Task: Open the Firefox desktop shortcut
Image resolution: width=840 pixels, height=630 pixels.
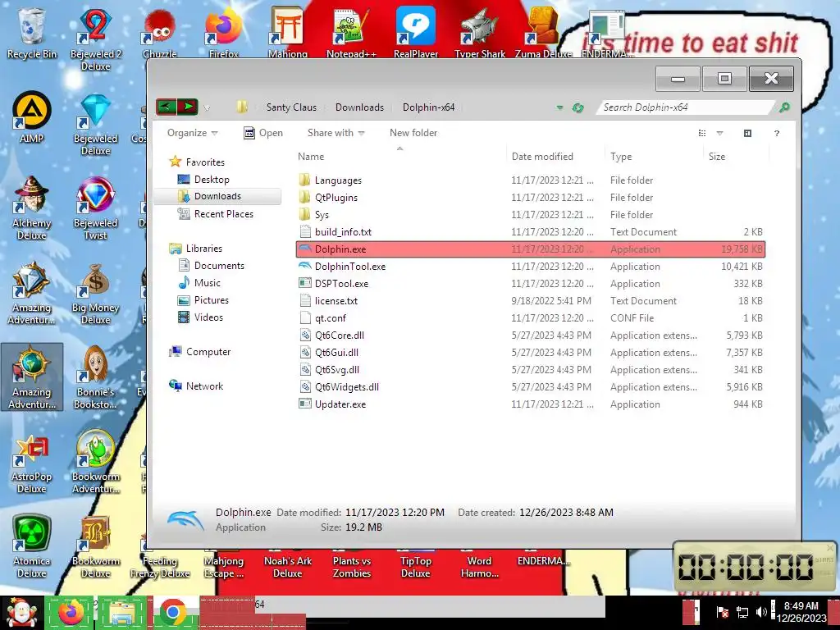Action: pyautogui.click(x=223, y=32)
